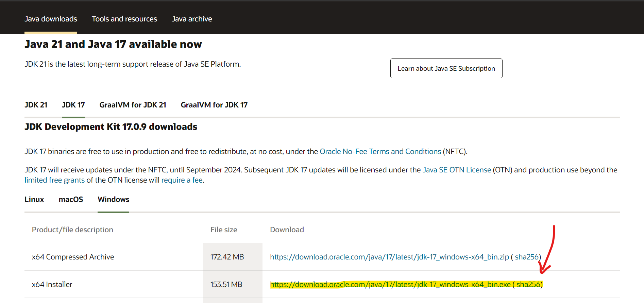Click 'JDK Development Kit 17.0.9 downloads' heading

(x=111, y=127)
